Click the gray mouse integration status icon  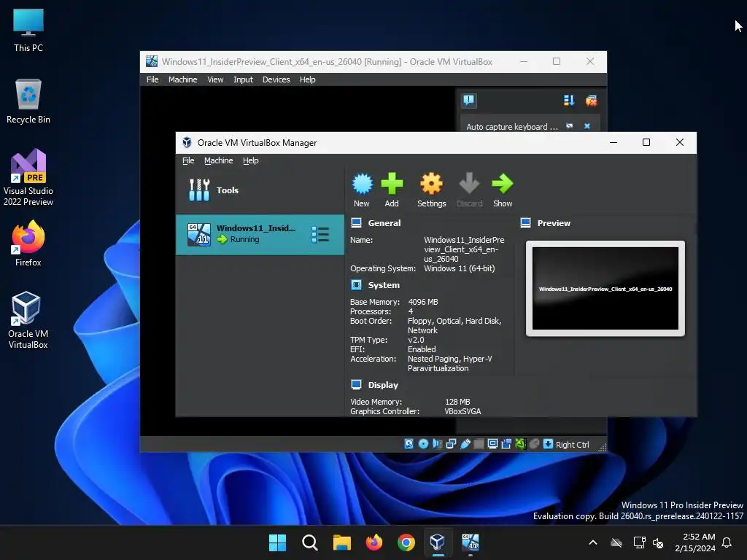tap(534, 444)
